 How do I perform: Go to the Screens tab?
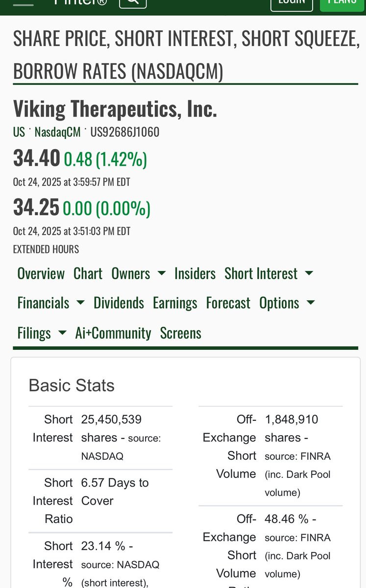click(x=180, y=333)
